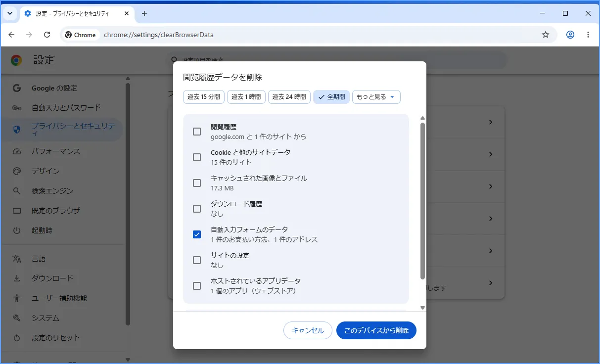The image size is (600, 364).
Task: Click the dialog scrollbar down arrow
Action: 422,308
